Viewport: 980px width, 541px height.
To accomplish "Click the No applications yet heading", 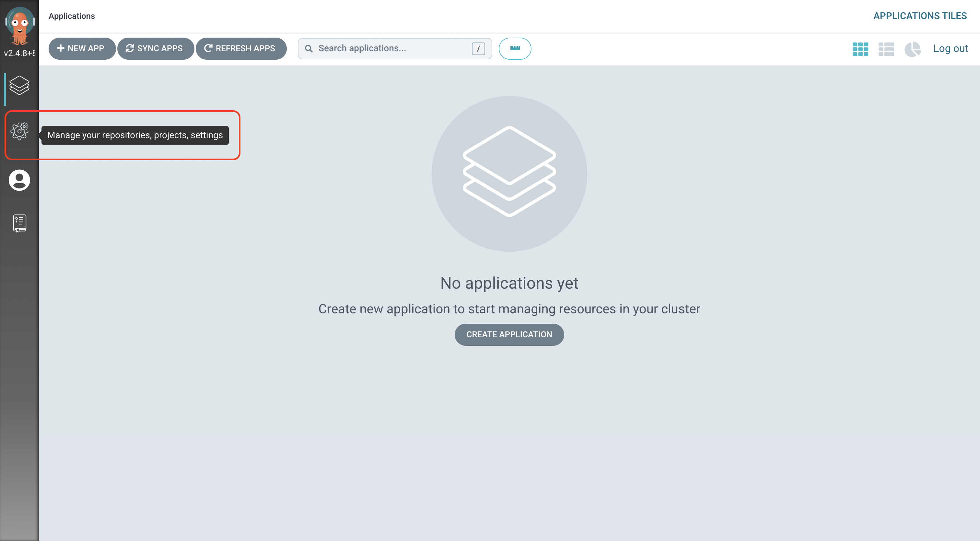I will [509, 283].
